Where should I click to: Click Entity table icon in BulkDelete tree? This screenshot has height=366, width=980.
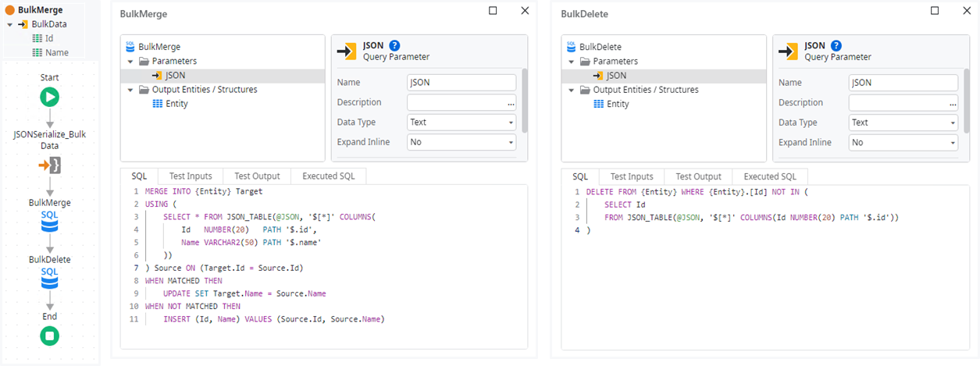click(x=599, y=104)
